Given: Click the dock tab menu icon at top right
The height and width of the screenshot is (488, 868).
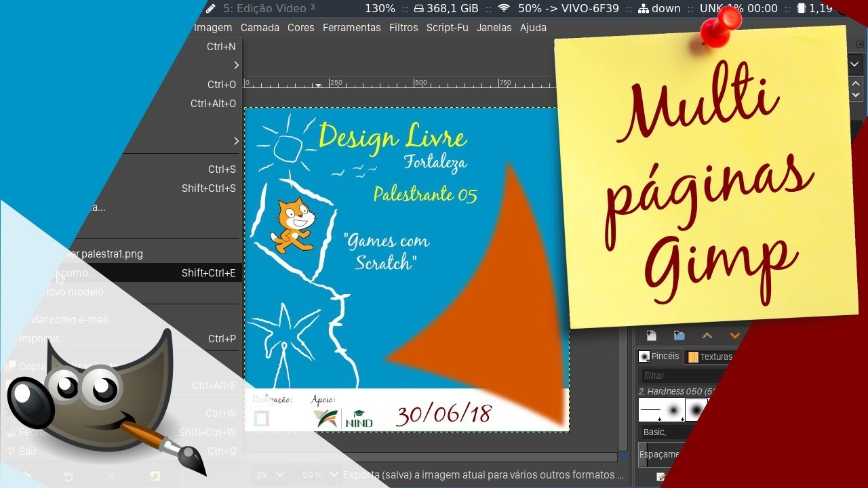Looking at the screenshot, I should coord(860,44).
